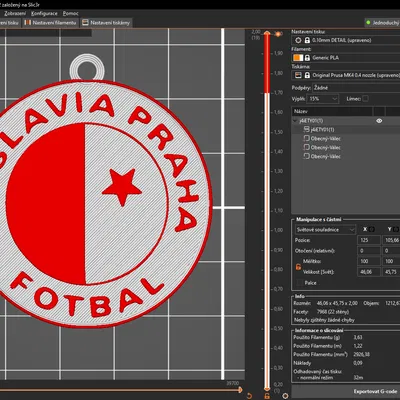The image size is (400, 400).
Task: Collapse the top j4iETY01(1) object tree node
Action: point(295,121)
